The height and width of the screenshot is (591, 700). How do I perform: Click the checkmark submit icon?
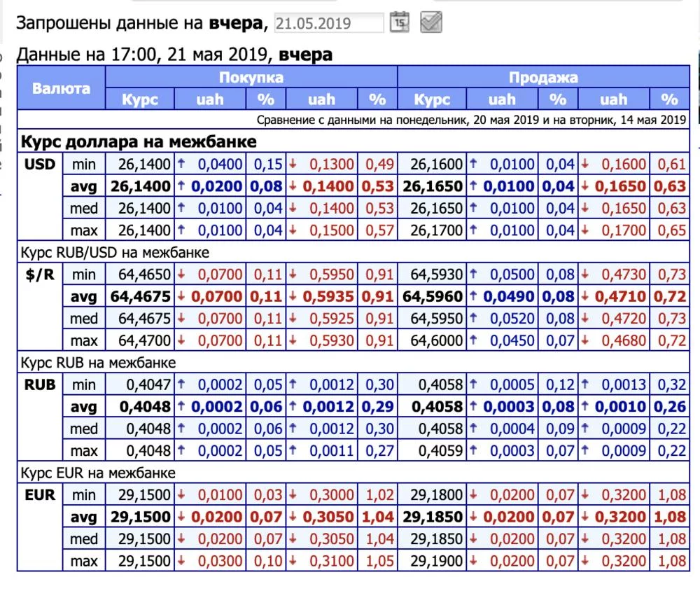point(430,21)
